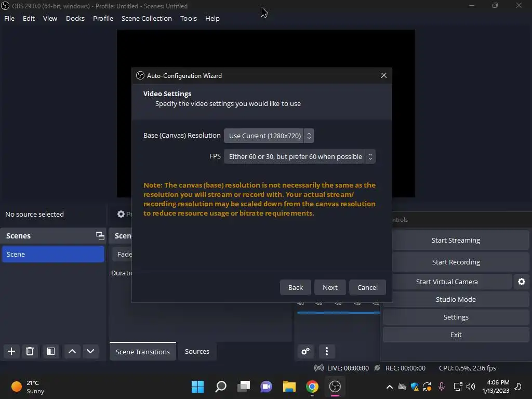
Task: Click Next in the wizard
Action: click(330, 287)
